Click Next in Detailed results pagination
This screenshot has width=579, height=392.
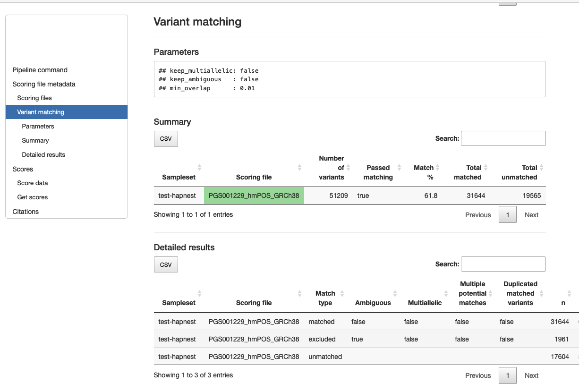531,375
